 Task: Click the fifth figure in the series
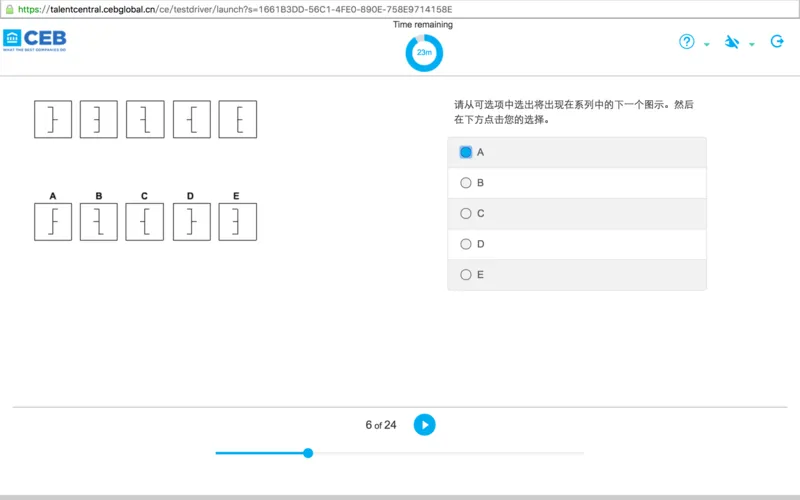click(x=238, y=119)
